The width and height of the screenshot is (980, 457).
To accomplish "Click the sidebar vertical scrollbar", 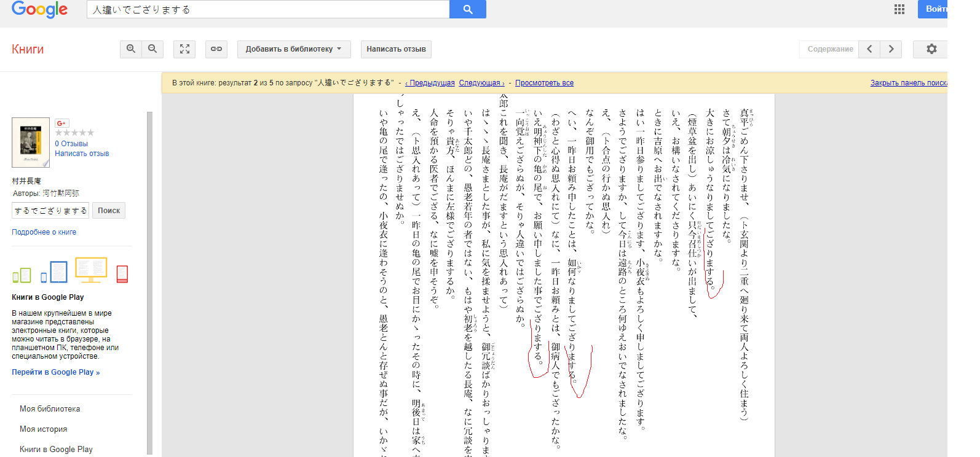I will pos(149,283).
